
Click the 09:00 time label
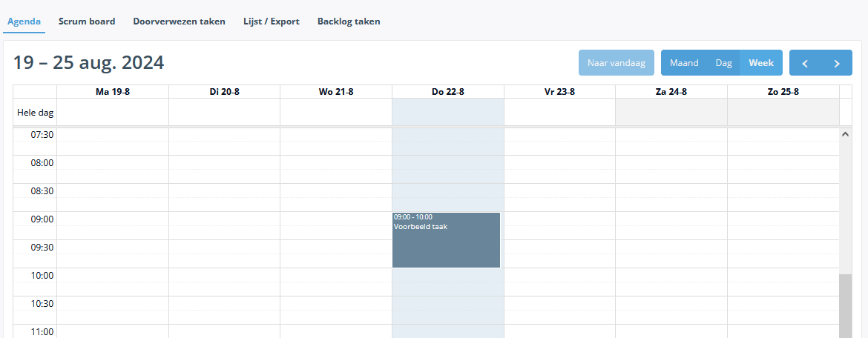[43, 219]
